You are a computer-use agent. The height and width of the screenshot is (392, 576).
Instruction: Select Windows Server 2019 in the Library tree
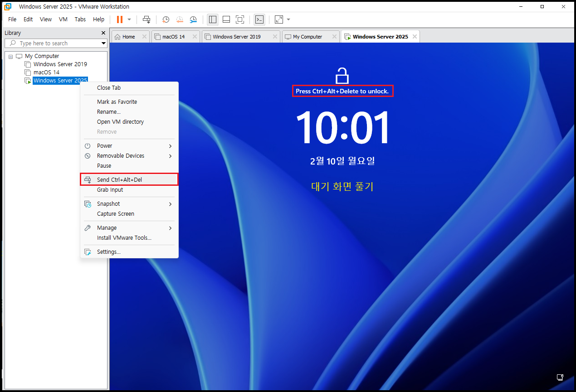click(60, 64)
